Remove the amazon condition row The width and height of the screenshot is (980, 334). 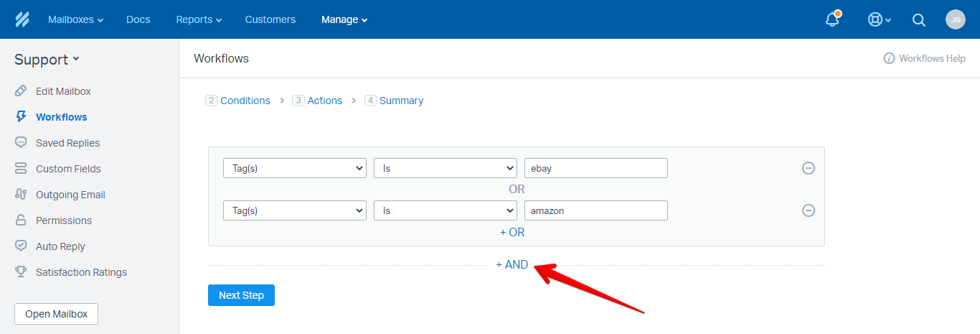809,210
